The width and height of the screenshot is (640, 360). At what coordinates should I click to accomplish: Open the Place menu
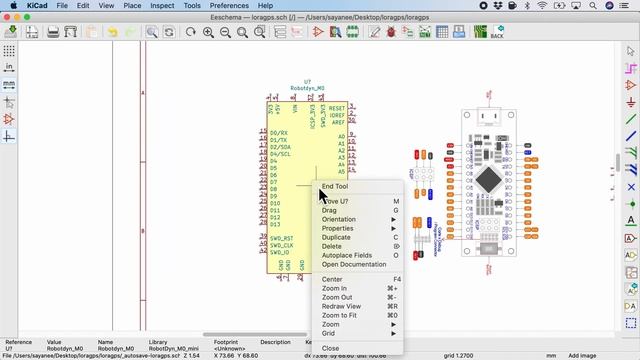pyautogui.click(x=132, y=6)
